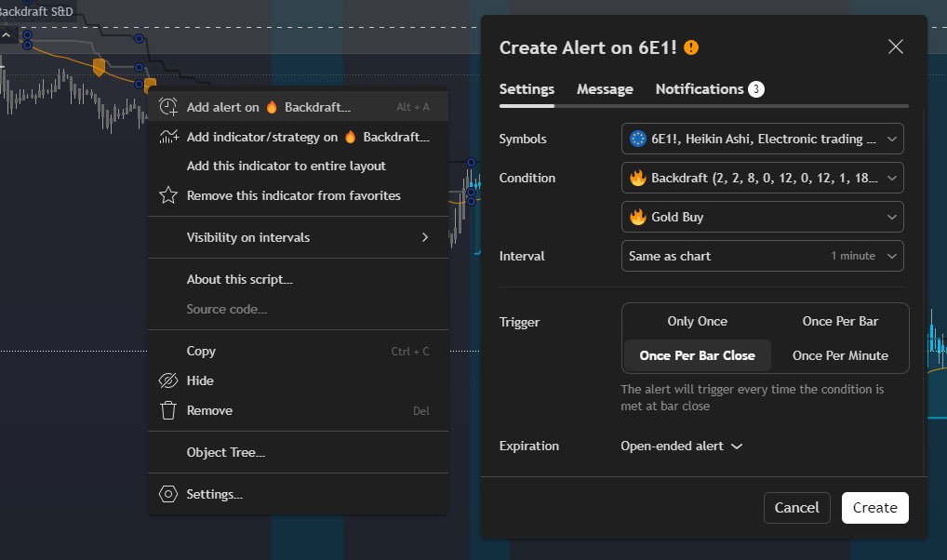Click the Cancel button
The height and width of the screenshot is (560, 947).
point(796,508)
